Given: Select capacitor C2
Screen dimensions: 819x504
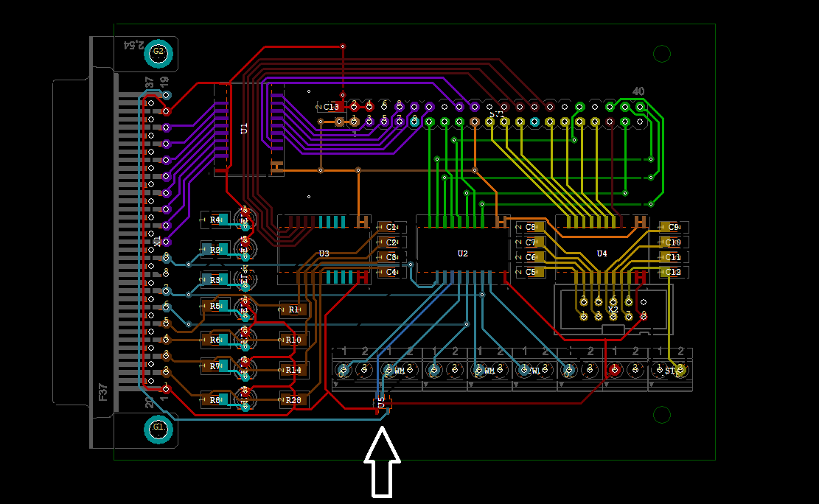Looking at the screenshot, I should click(x=391, y=242).
